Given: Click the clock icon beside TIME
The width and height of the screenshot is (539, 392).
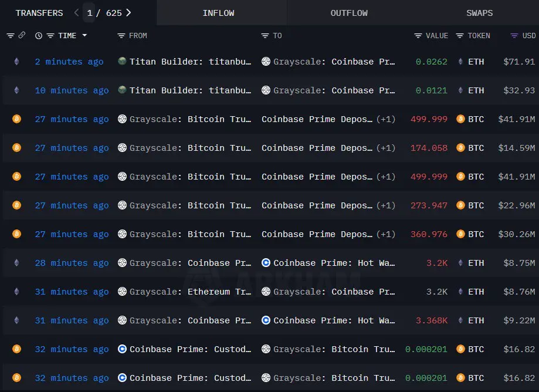Looking at the screenshot, I should click(x=39, y=35).
